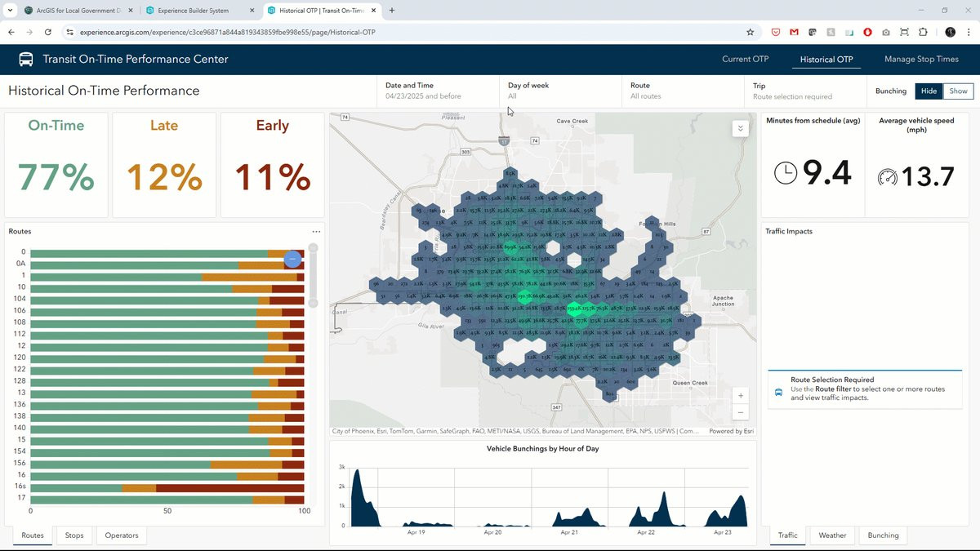Screen dimensions: 980x551
Task: Click the Average vehicle speed (mph) heading
Action: click(x=915, y=124)
